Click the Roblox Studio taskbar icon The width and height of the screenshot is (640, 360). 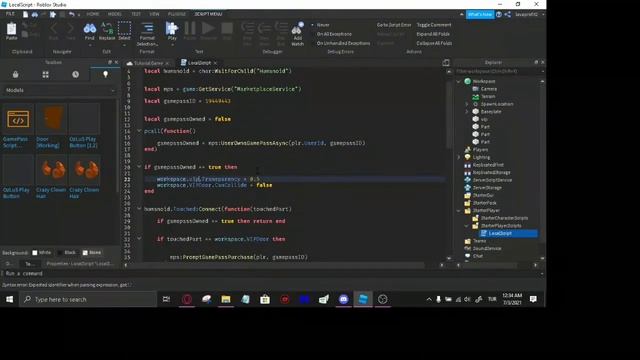click(363, 299)
